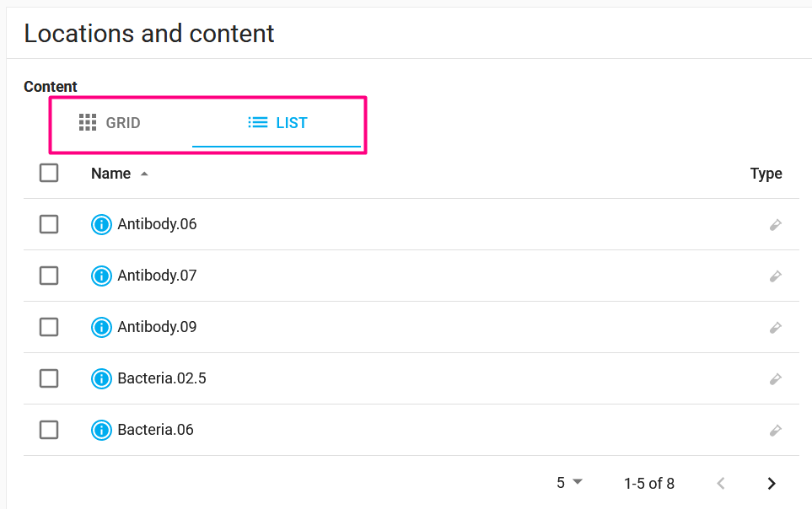Toggle the select-all checkbox in header

pos(49,173)
